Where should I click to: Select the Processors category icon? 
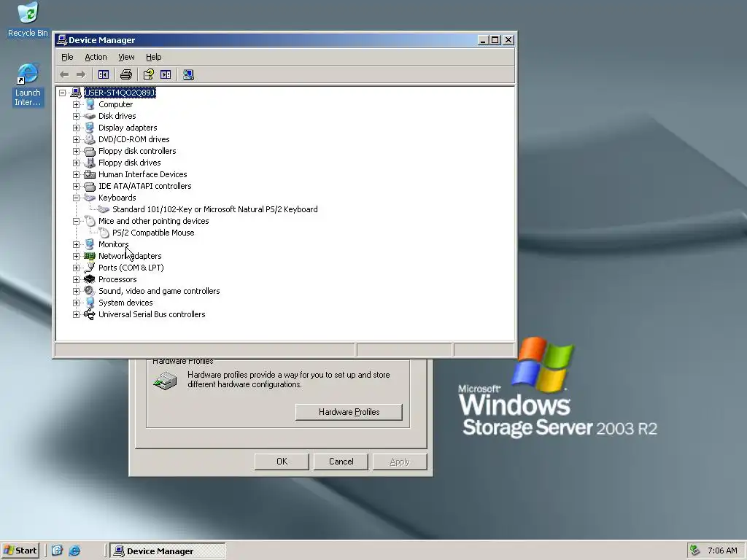90,279
